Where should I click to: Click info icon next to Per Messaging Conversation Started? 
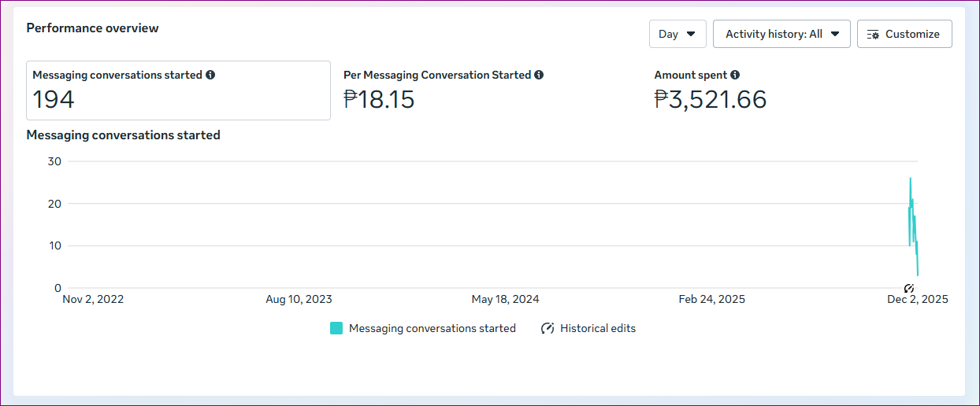pyautogui.click(x=539, y=76)
